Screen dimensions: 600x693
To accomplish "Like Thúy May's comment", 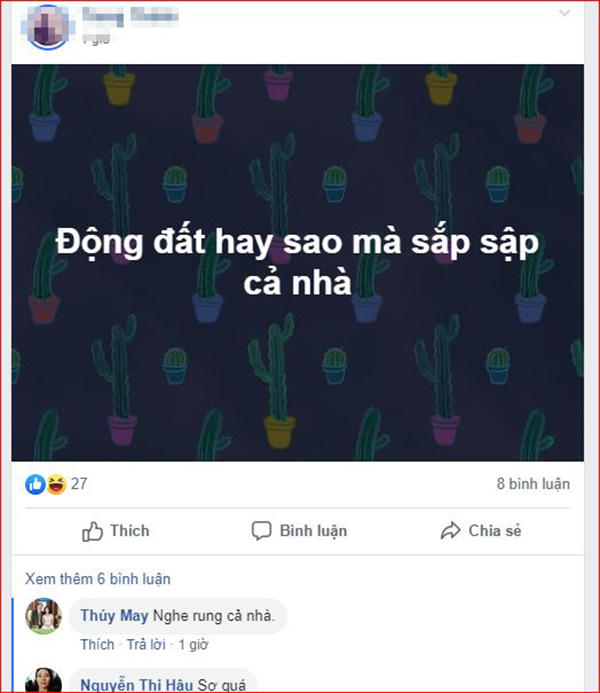I will [97, 644].
